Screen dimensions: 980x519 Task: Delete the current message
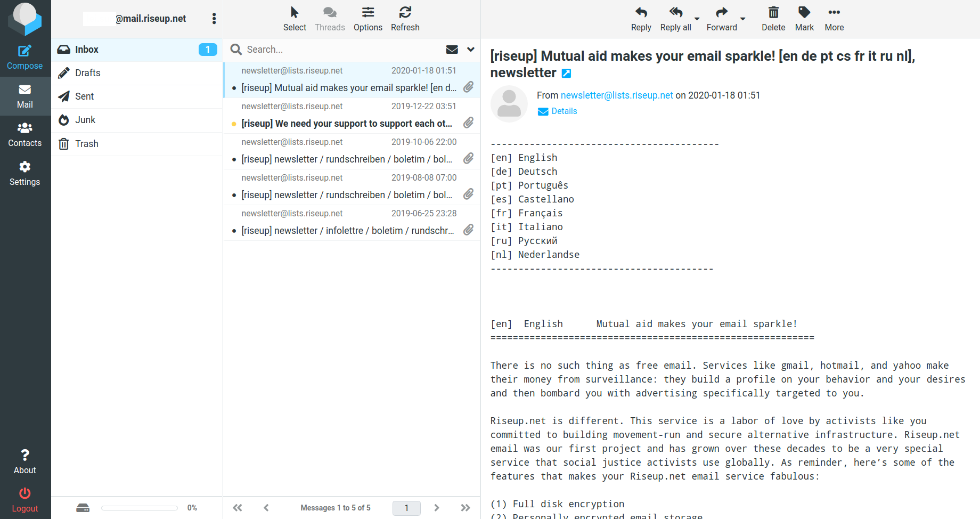point(773,19)
